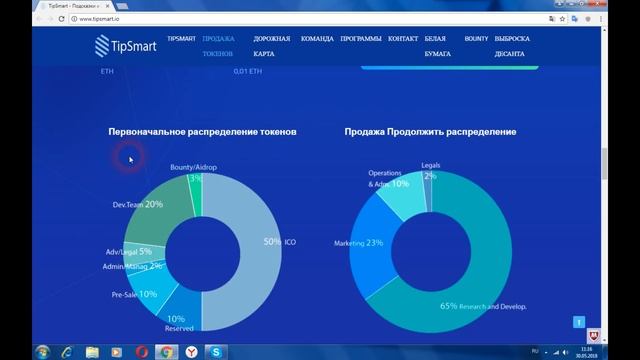Open ПРОДАЖА ТОКЕНОВ nav item
640x360 pixels.
tap(218, 46)
